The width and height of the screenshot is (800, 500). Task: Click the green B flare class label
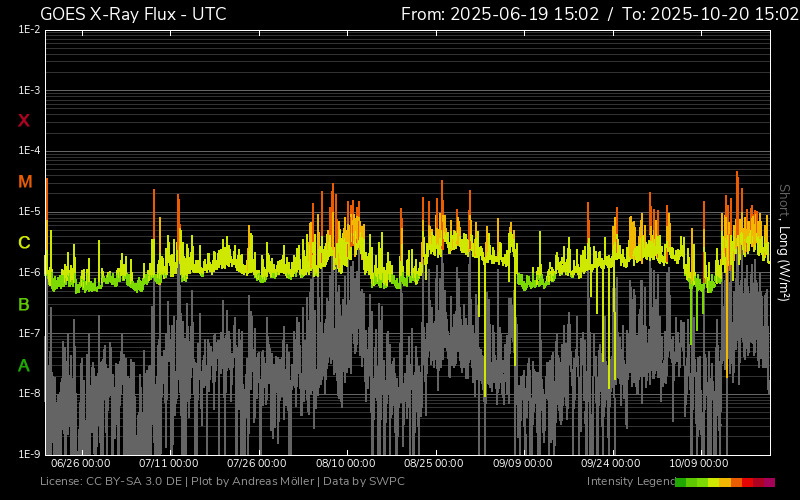pos(24,304)
